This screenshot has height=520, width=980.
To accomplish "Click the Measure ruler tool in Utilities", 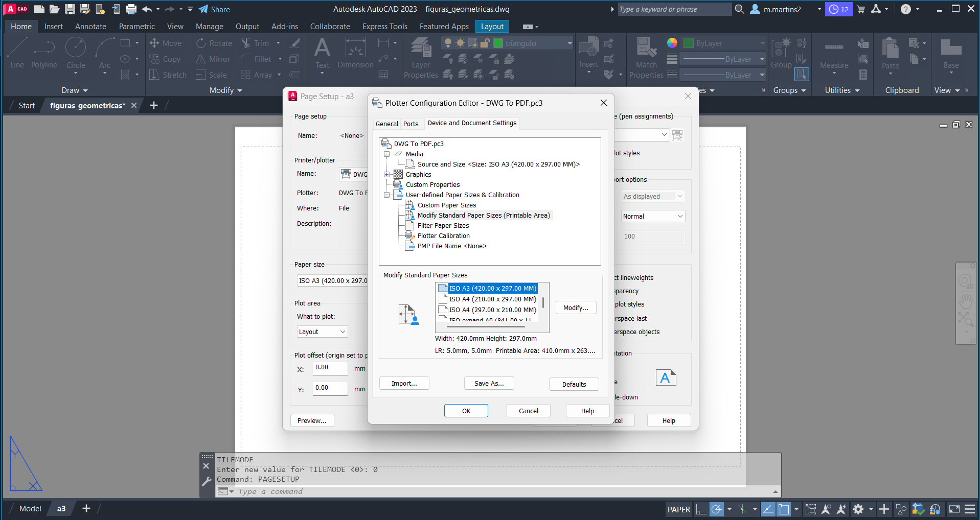I will click(x=834, y=55).
